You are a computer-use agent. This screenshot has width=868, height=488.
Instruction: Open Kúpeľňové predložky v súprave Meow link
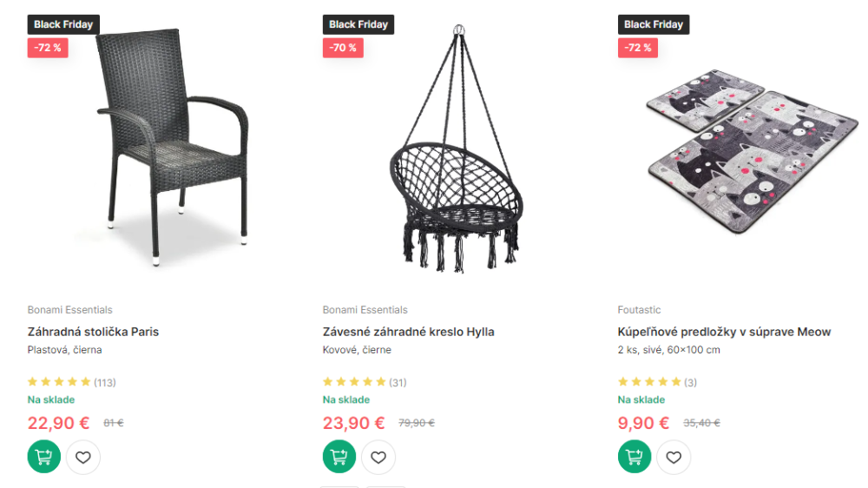724,332
